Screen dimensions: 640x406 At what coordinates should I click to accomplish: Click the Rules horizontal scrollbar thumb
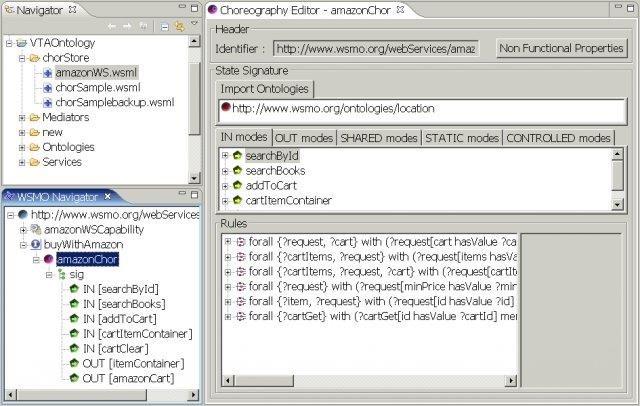(x=264, y=381)
